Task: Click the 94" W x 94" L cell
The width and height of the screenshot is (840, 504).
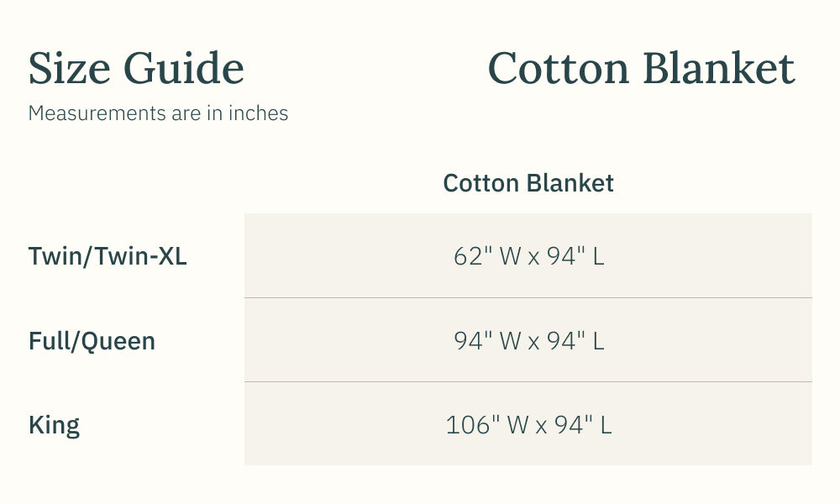Action: (x=528, y=341)
